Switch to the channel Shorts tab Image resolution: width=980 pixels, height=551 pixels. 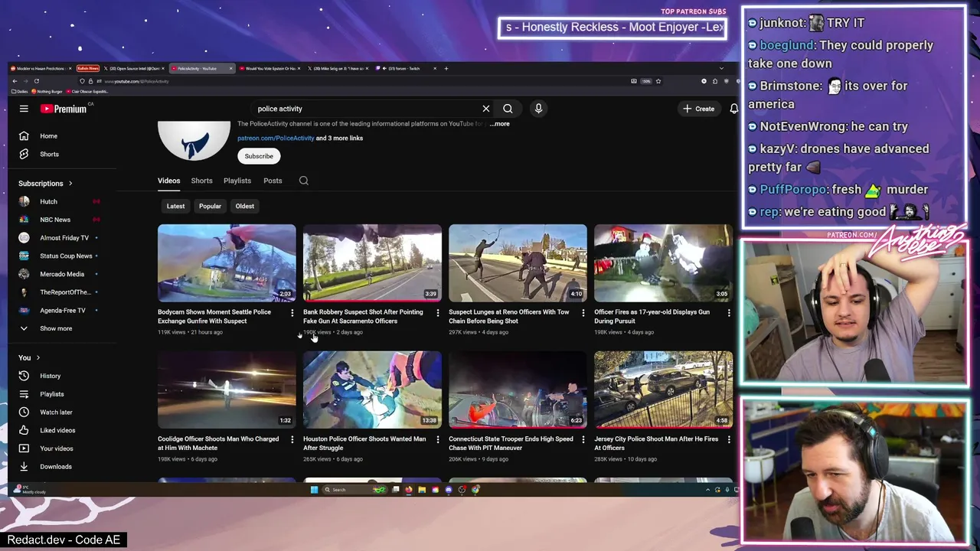click(201, 181)
